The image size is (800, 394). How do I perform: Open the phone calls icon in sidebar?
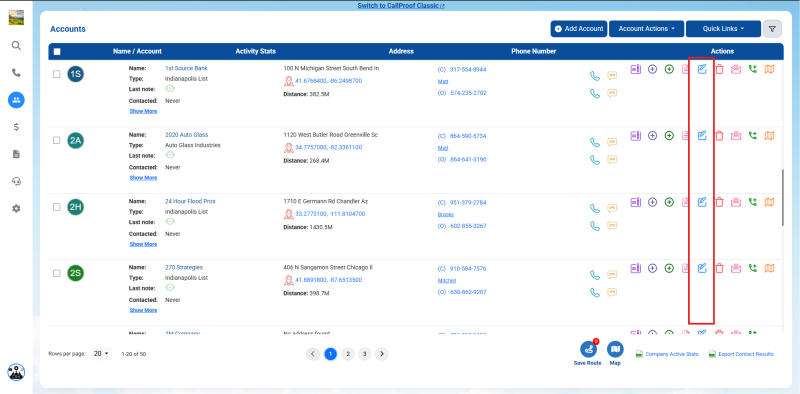pos(16,73)
